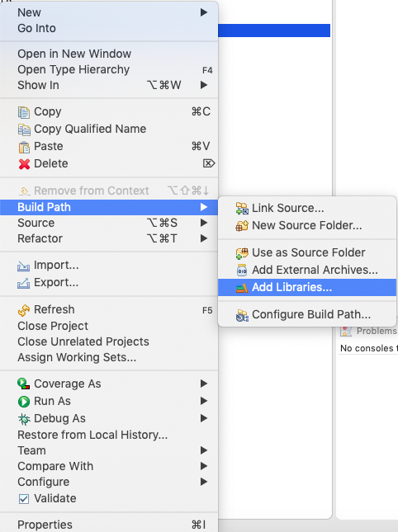Click the Copy Qualified Name label
The image size is (398, 532).
click(90, 129)
